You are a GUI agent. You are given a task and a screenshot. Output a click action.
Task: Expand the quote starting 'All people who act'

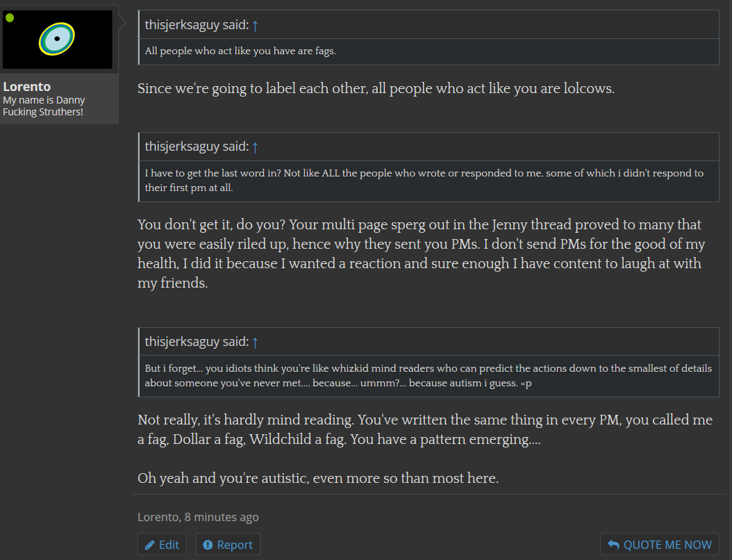pos(429,51)
